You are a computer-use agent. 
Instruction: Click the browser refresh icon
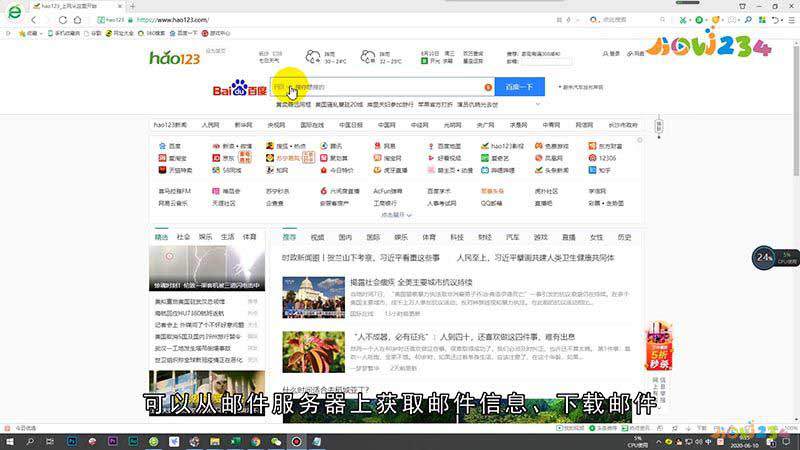coord(63,20)
